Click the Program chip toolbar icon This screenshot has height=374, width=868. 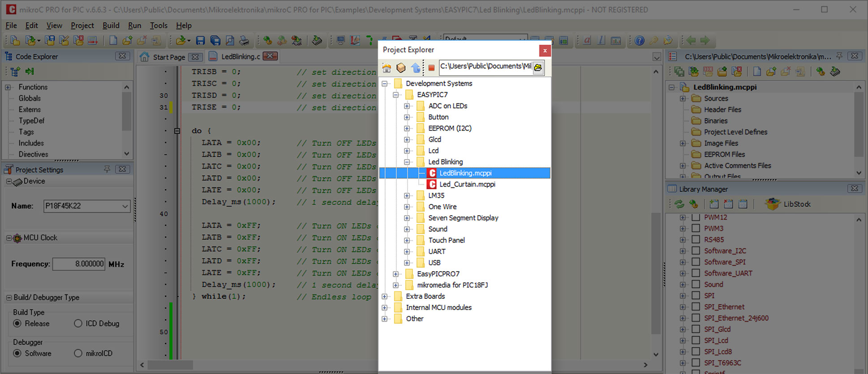pyautogui.click(x=317, y=41)
